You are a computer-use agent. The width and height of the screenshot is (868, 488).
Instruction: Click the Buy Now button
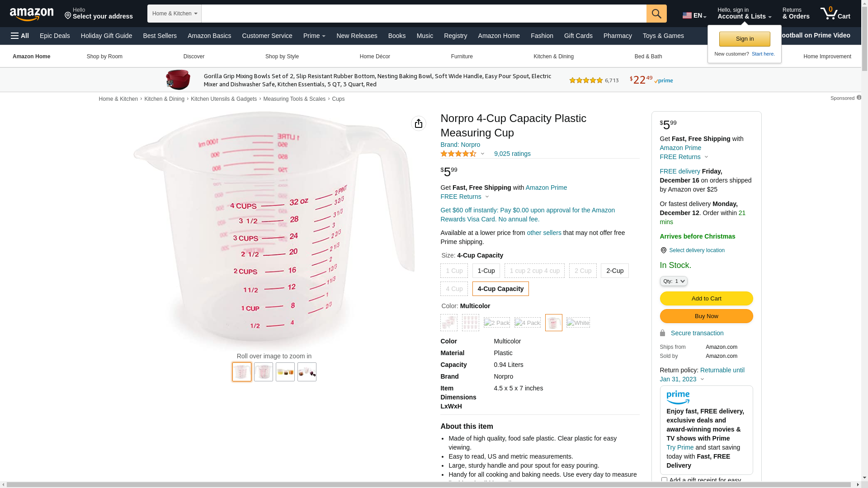[x=706, y=316]
